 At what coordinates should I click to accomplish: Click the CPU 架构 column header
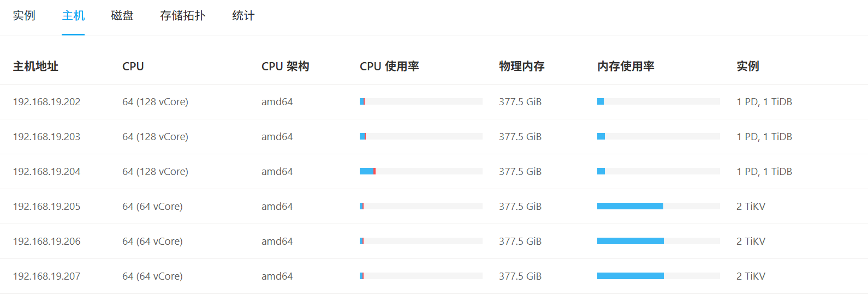[x=285, y=67]
